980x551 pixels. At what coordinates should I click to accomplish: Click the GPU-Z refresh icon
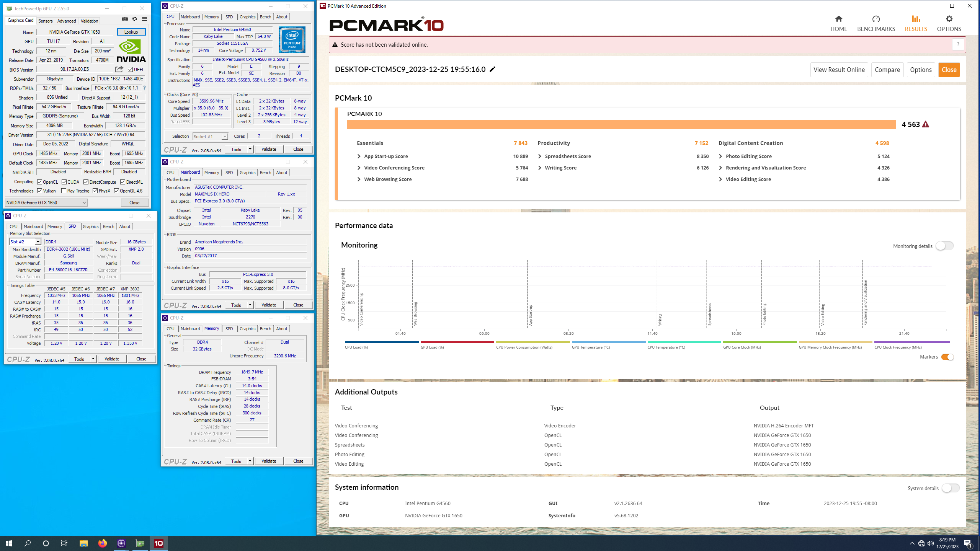pos(134,19)
